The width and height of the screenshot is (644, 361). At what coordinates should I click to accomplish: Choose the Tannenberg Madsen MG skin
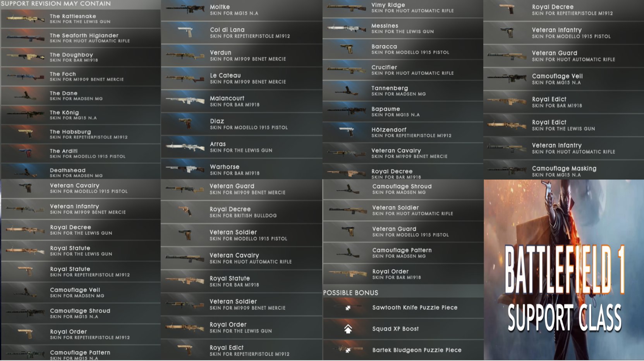[x=403, y=91]
